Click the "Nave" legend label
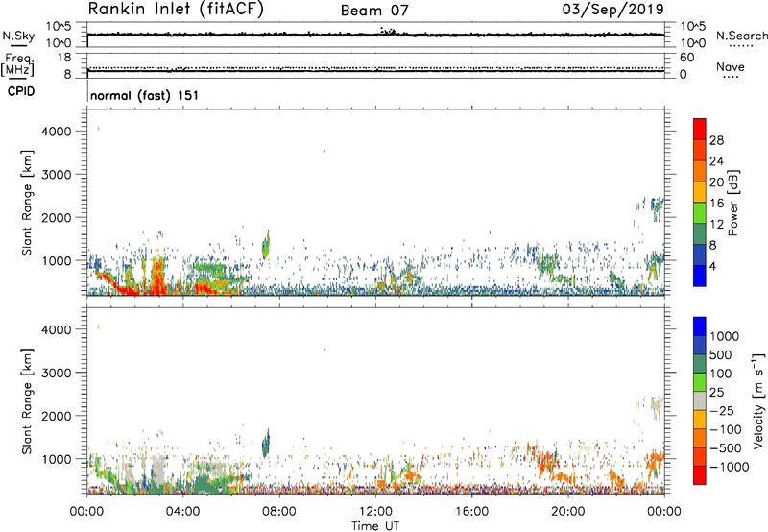The height and width of the screenshot is (532, 768). point(731,67)
